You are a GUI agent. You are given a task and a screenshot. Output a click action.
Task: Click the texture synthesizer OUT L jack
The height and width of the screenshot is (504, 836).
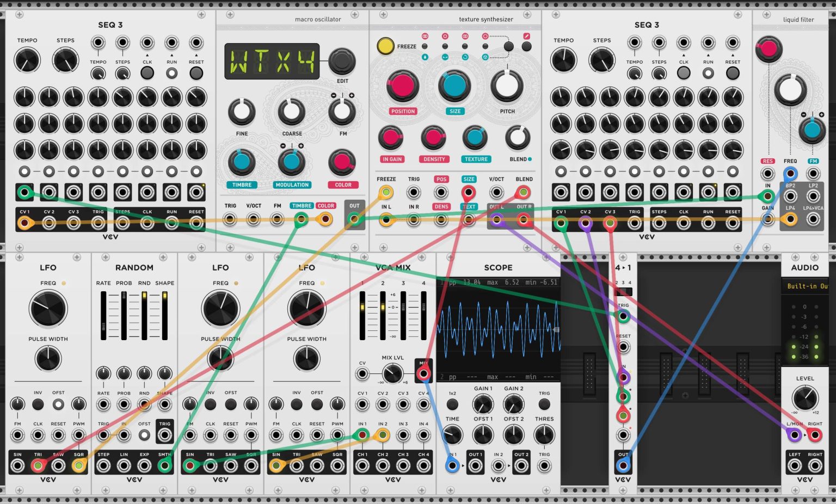(x=496, y=219)
